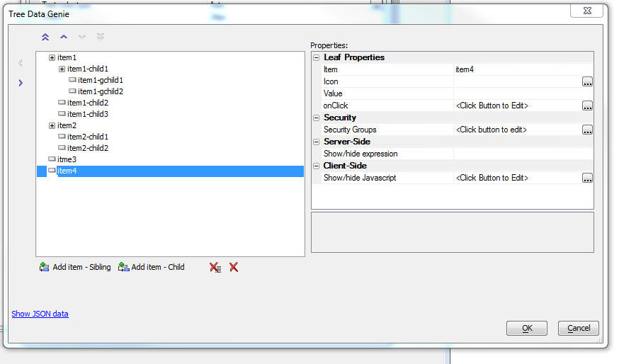Edit Security Groups via ellipsis button
619x364 pixels.
coord(587,130)
